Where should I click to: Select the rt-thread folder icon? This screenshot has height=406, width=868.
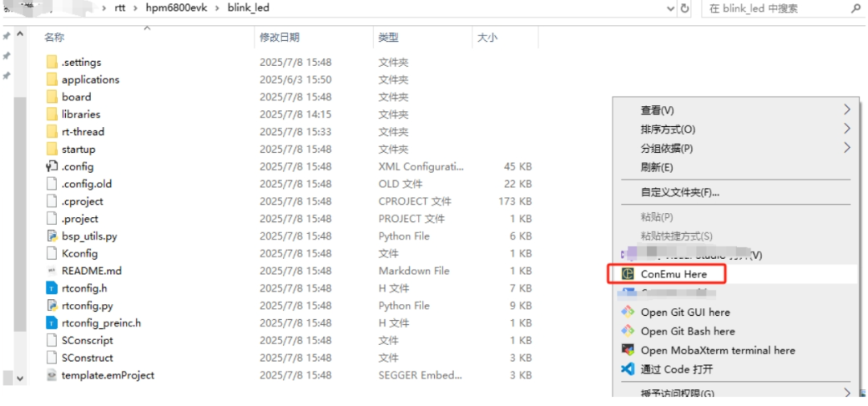(x=51, y=132)
